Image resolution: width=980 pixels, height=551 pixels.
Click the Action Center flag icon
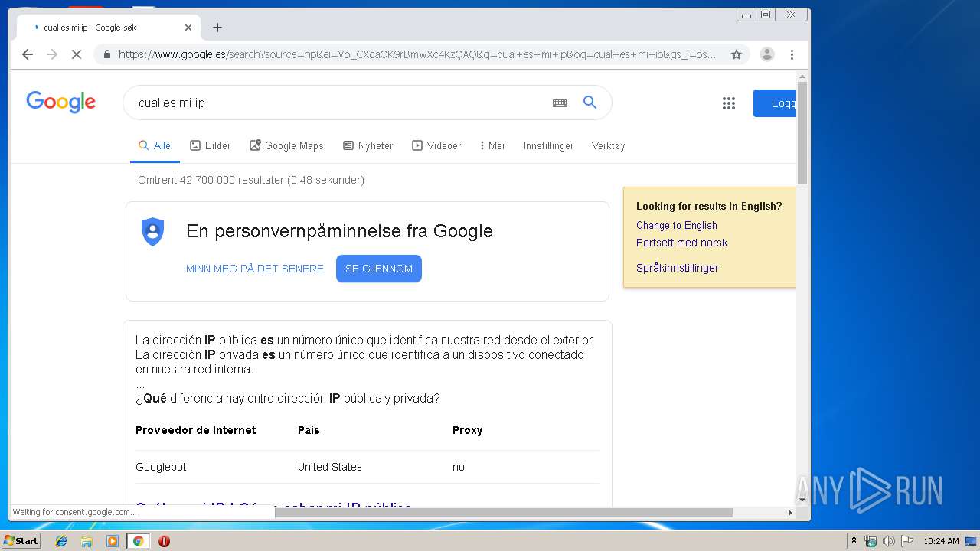[x=907, y=541]
